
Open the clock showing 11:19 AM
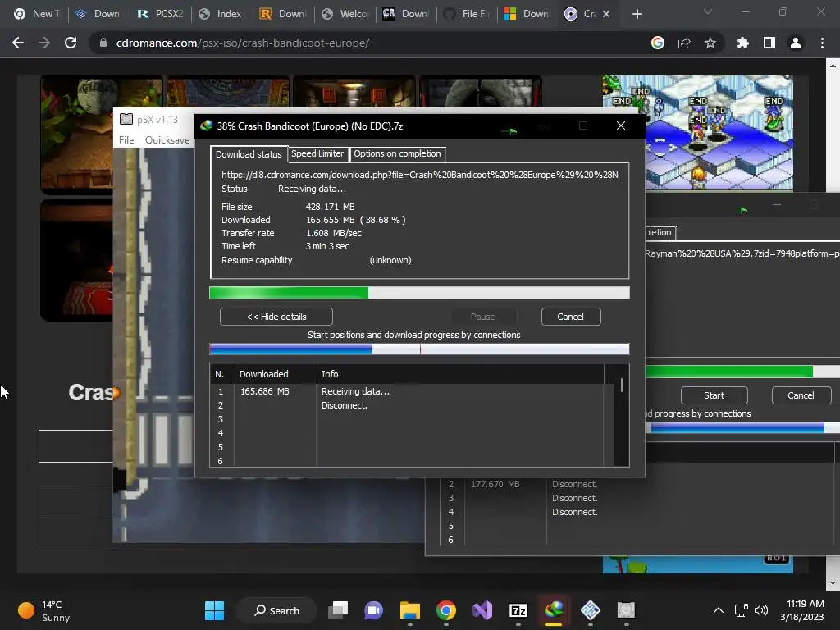tap(802, 610)
